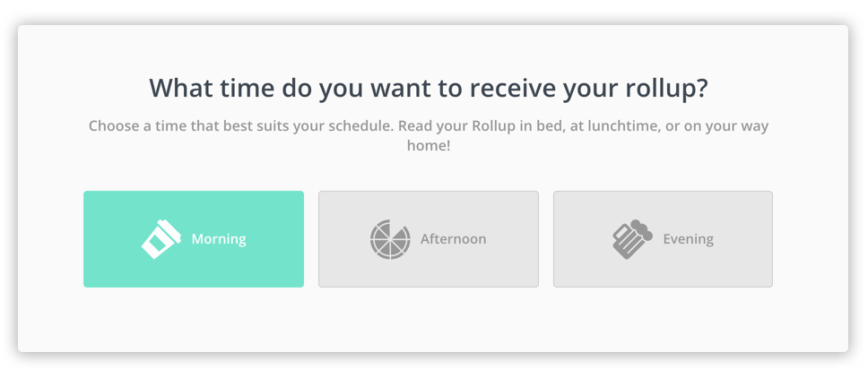Click the coffee cup icon for Morning
868x378 pixels.
pyautogui.click(x=161, y=239)
